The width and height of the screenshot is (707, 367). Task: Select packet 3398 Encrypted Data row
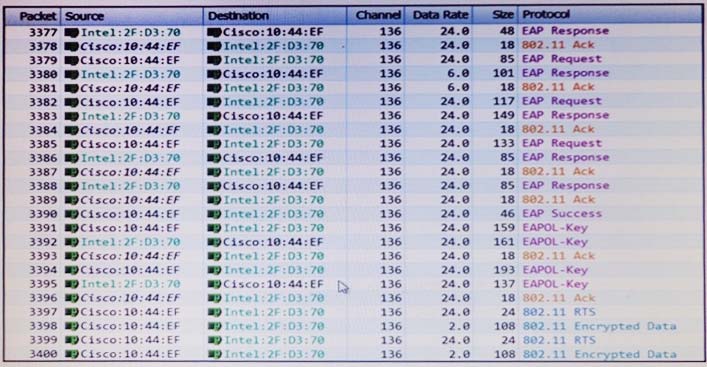coord(353,326)
